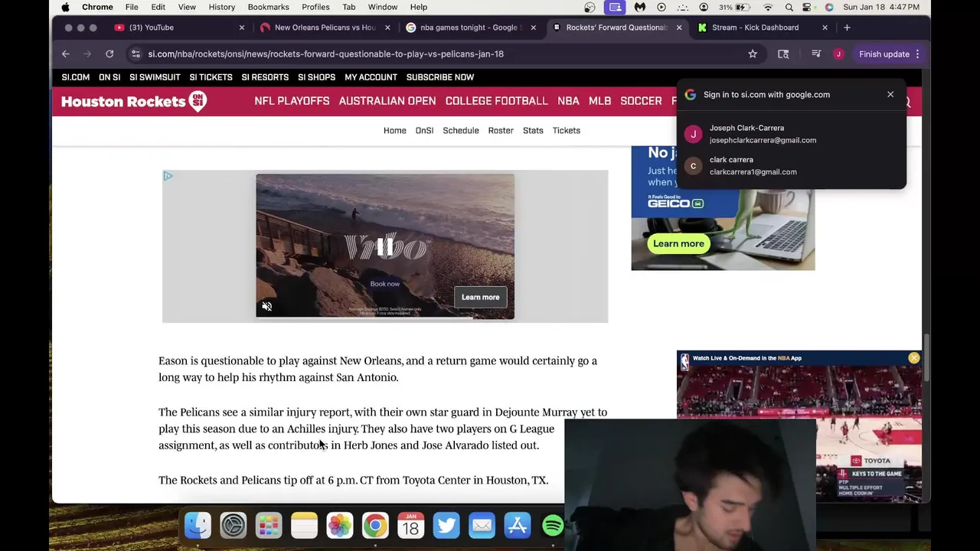Go to NFL PLAYOFFS section

pyautogui.click(x=292, y=101)
